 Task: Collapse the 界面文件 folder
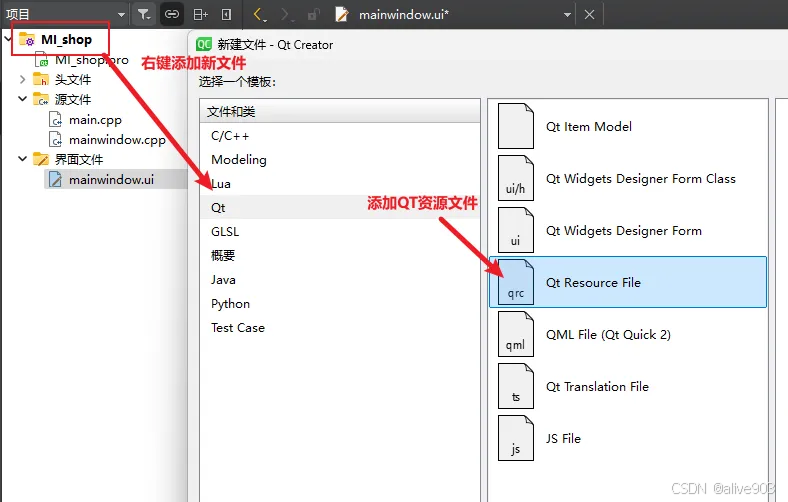tap(22, 159)
